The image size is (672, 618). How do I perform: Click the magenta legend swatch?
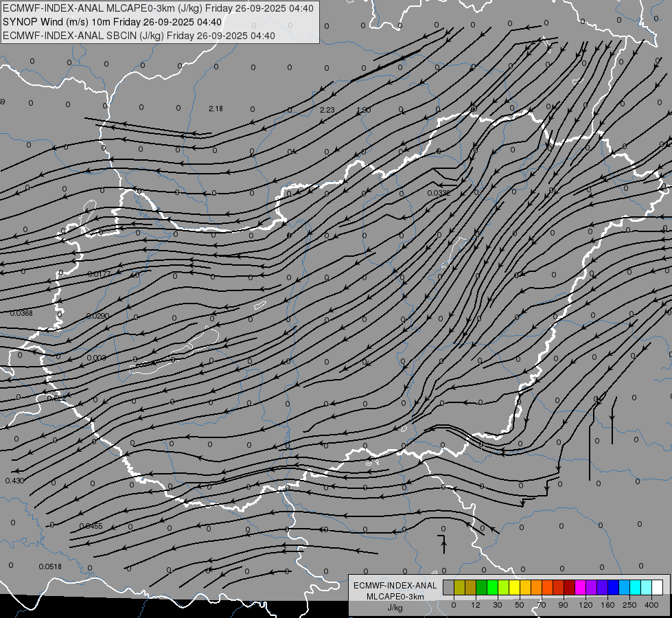(x=581, y=587)
